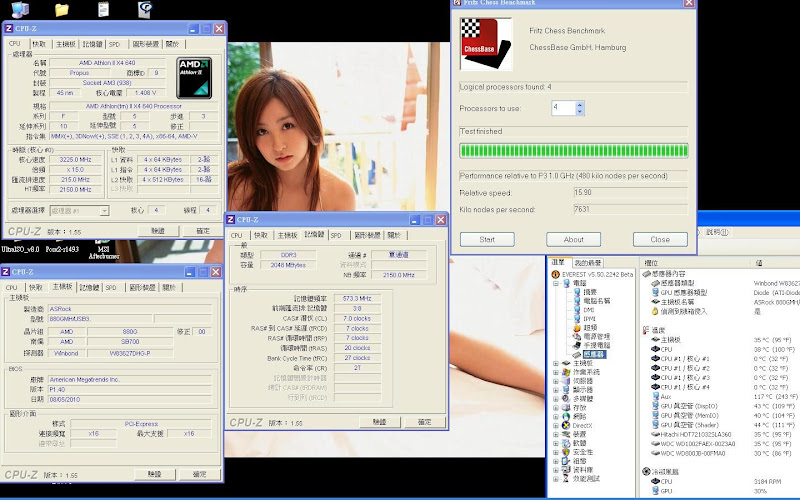Screen dimensions: 800x500
Task: Click the 電源管理 power management icon
Action: (577, 336)
